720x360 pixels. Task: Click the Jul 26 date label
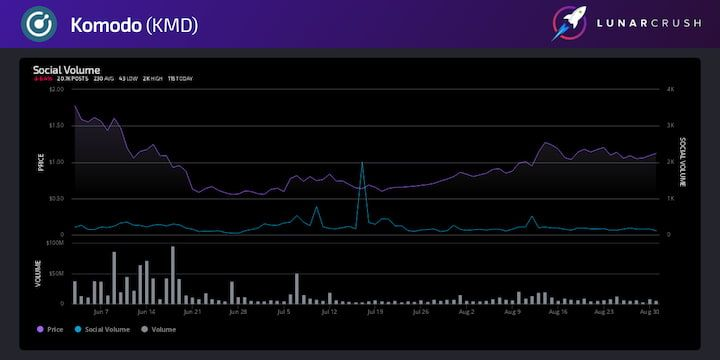(x=421, y=312)
